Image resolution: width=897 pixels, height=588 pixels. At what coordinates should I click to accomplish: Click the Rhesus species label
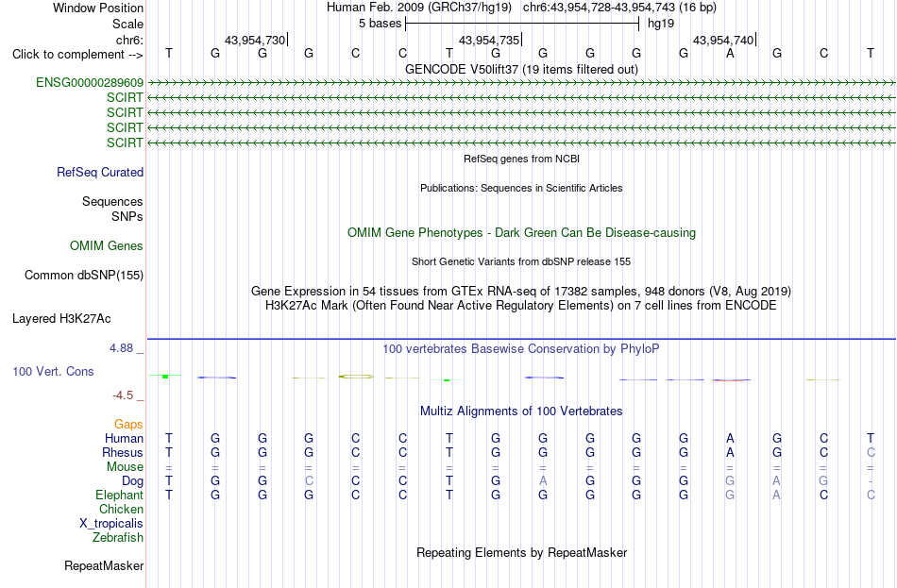coord(123,452)
